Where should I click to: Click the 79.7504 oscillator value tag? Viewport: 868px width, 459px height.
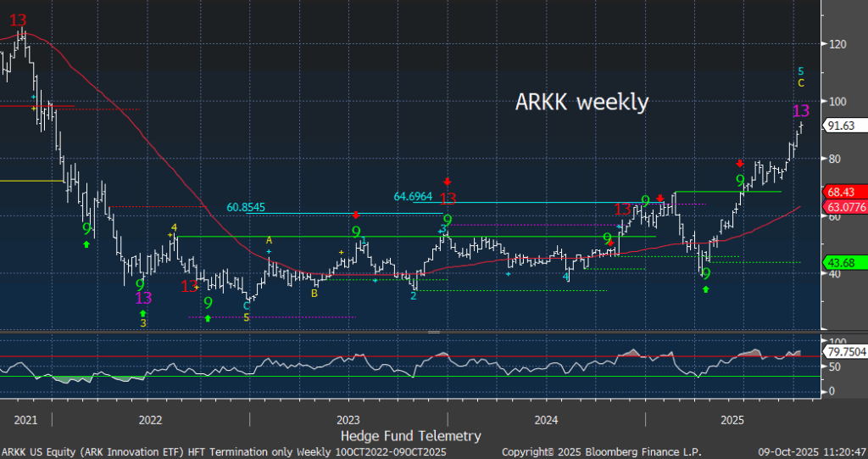click(844, 352)
